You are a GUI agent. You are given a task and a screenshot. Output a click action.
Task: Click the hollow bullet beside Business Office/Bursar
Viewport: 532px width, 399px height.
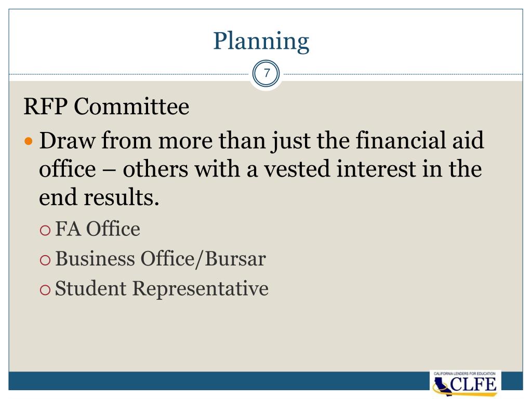pyautogui.click(x=45, y=260)
